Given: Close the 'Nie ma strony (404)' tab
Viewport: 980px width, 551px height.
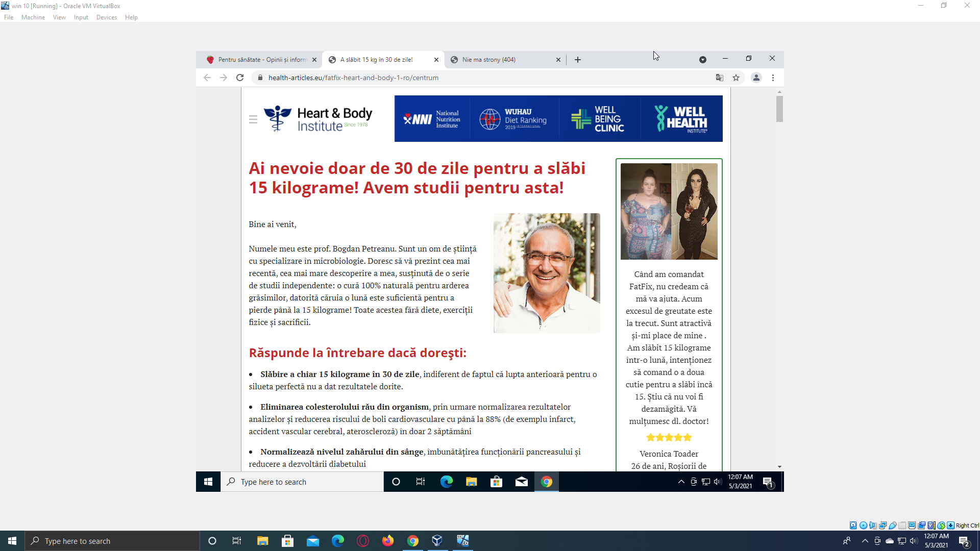Looking at the screenshot, I should (558, 60).
